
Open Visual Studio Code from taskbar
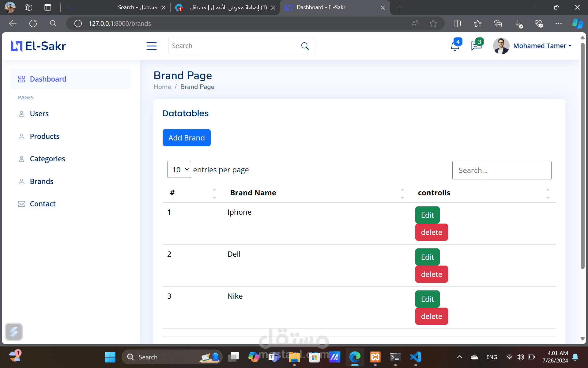click(x=416, y=357)
